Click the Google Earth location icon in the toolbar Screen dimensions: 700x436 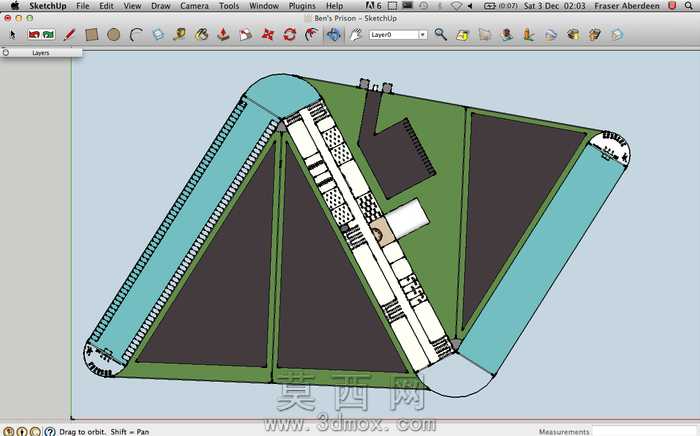(485, 34)
